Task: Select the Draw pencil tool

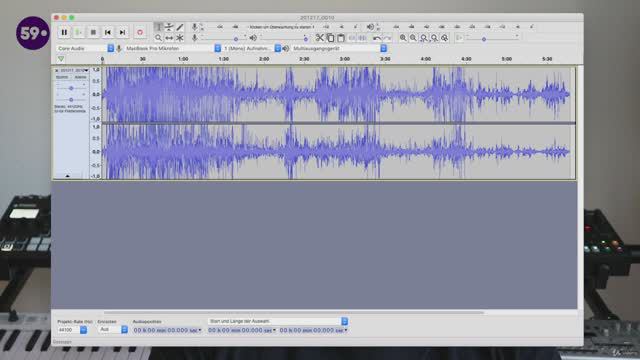Action: pos(180,27)
